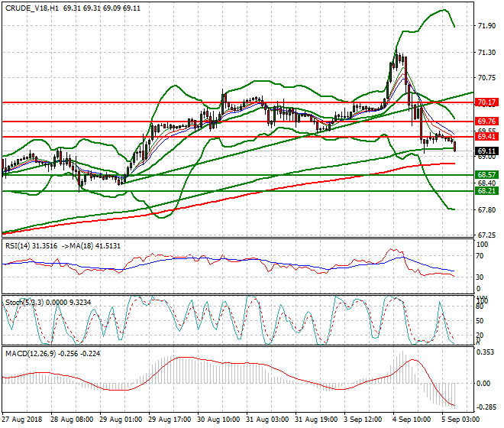The width and height of the screenshot is (504, 428).
Task: Click the 67.25 price axis value
Action: coord(486,235)
